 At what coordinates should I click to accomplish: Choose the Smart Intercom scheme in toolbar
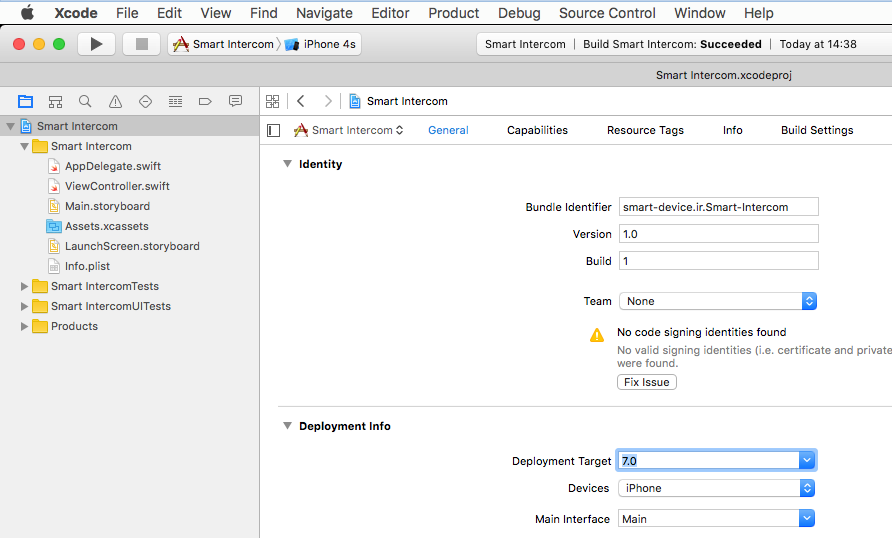pyautogui.click(x=223, y=44)
